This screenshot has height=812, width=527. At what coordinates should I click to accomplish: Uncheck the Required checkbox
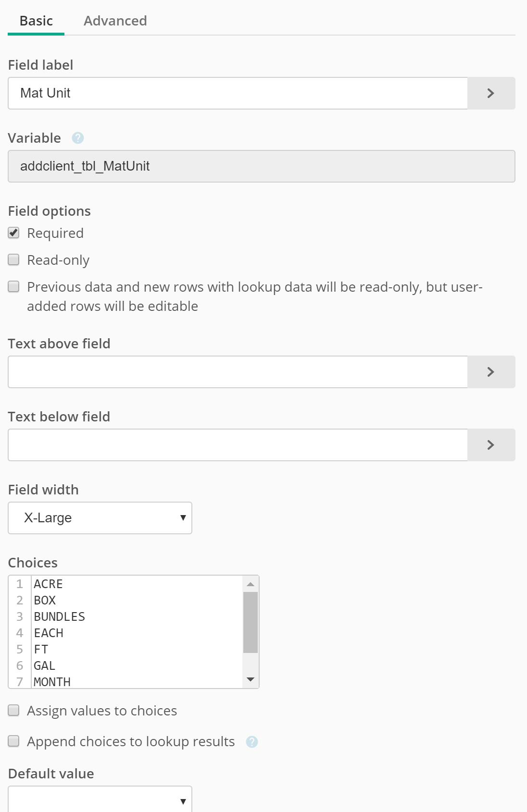coord(13,233)
